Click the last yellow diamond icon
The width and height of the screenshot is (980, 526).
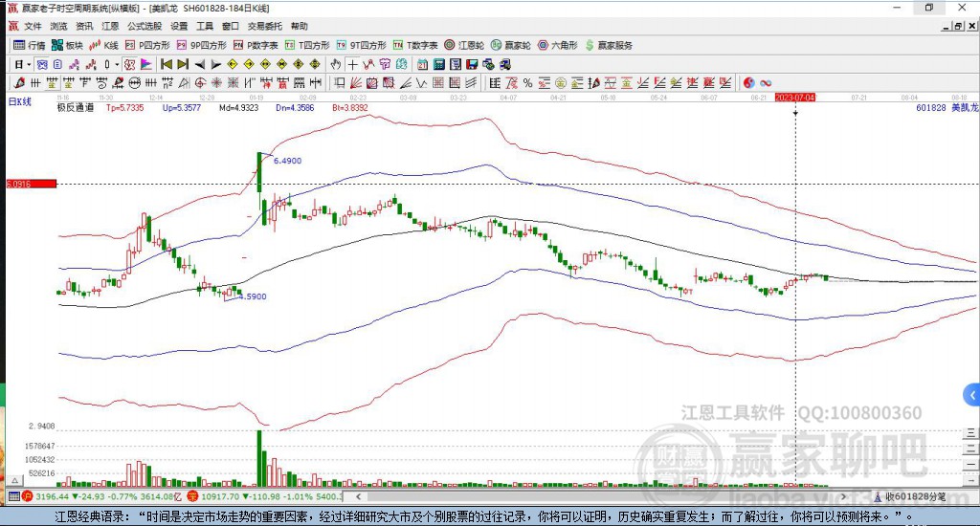pos(315,64)
